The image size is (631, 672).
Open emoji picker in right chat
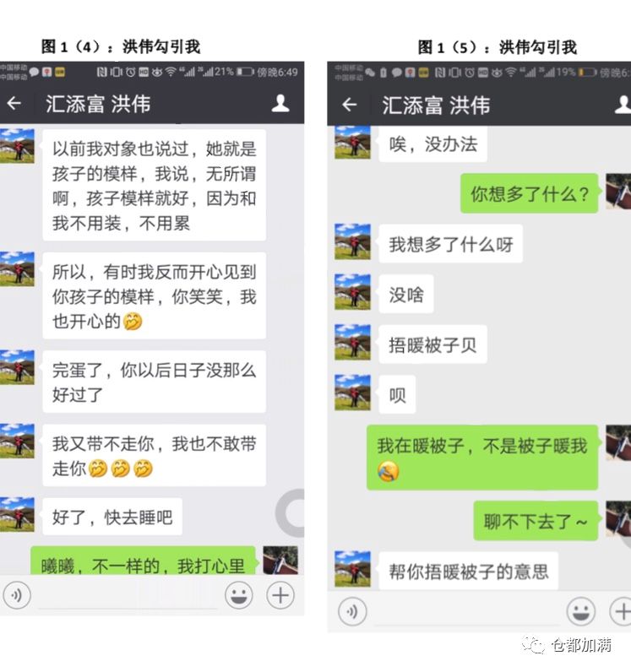click(x=581, y=611)
